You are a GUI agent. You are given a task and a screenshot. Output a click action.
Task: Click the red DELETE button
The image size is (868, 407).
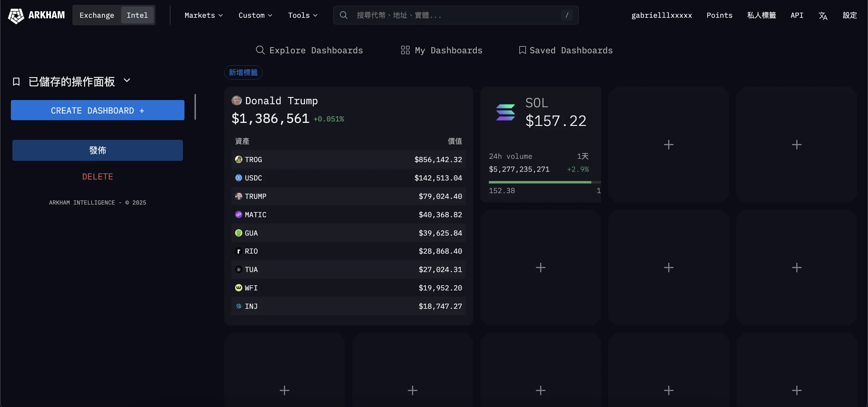pyautogui.click(x=97, y=177)
